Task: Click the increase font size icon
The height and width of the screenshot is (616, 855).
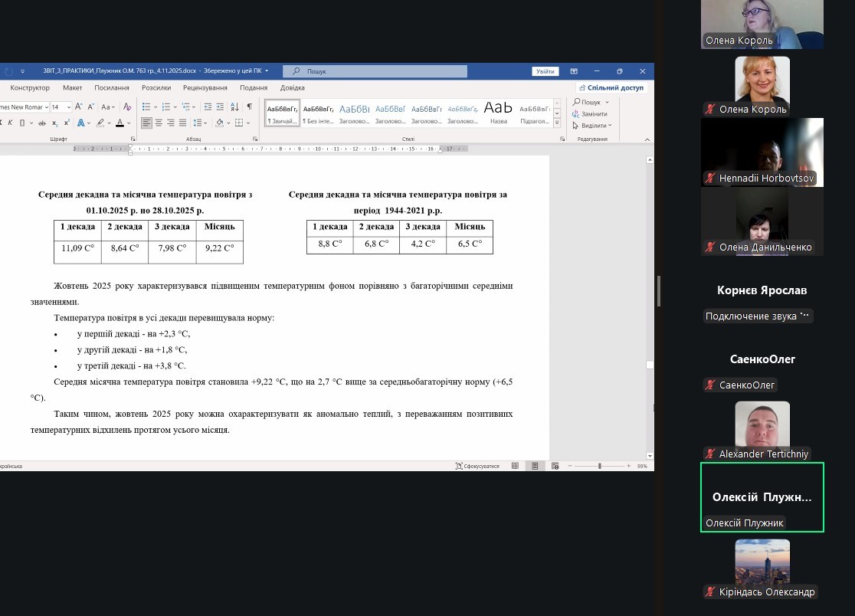Action: (78, 107)
